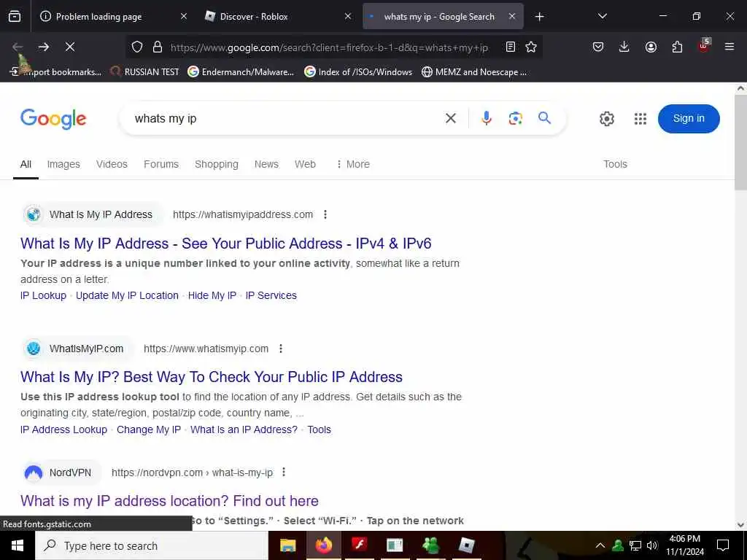Viewport: 747px width, 560px height.
Task: Select the Web results tab
Action: (x=305, y=164)
